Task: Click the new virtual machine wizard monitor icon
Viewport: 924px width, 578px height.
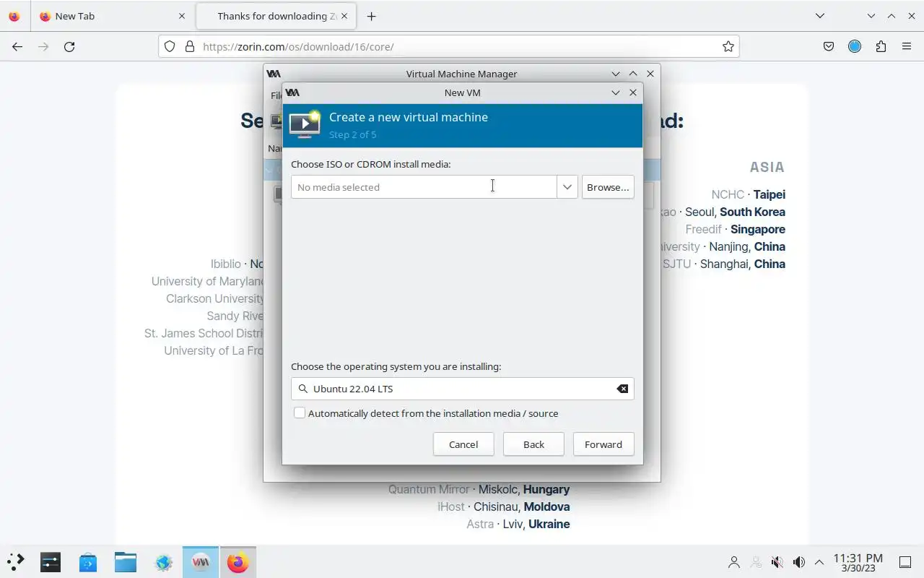Action: (x=305, y=124)
